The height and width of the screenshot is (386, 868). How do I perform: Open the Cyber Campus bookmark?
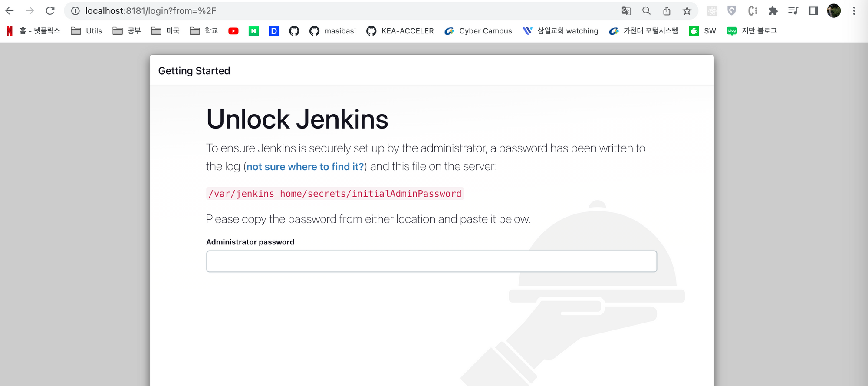coord(478,31)
